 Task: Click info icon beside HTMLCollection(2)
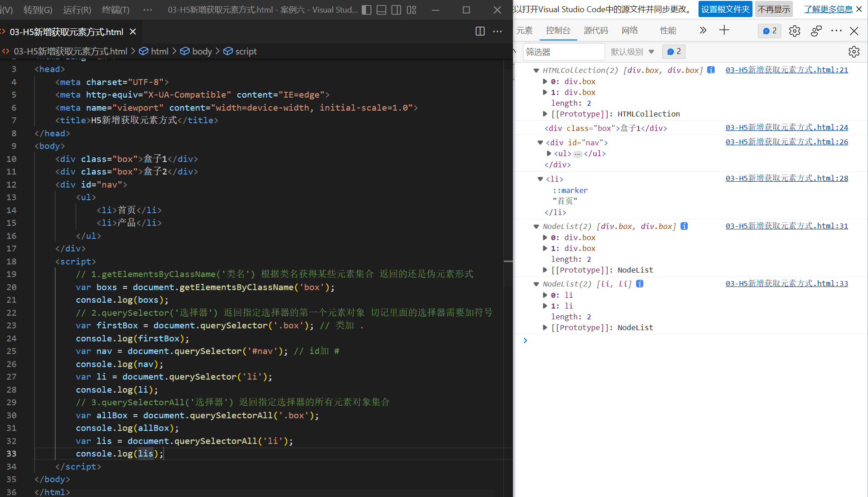point(711,70)
